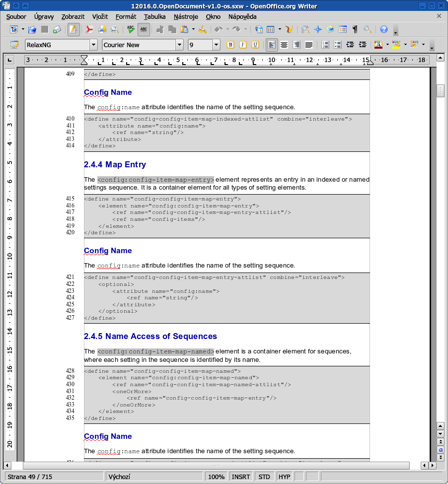Expand the font size 9 dropdown
The image size is (448, 484).
tap(216, 45)
